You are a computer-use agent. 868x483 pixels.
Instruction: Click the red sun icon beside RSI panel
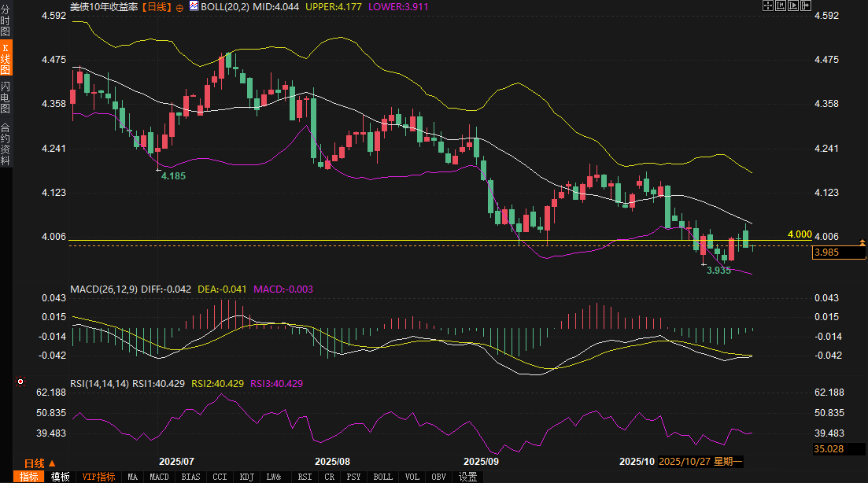[x=20, y=382]
